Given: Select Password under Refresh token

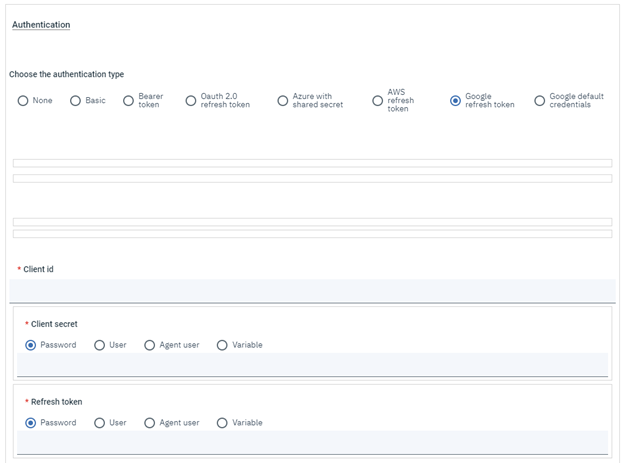Looking at the screenshot, I should click(x=31, y=423).
